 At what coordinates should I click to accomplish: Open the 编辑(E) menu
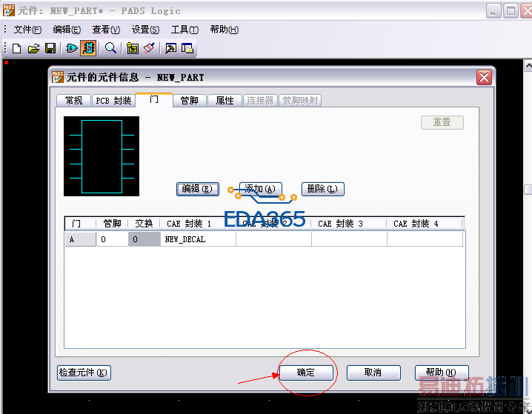(x=67, y=30)
